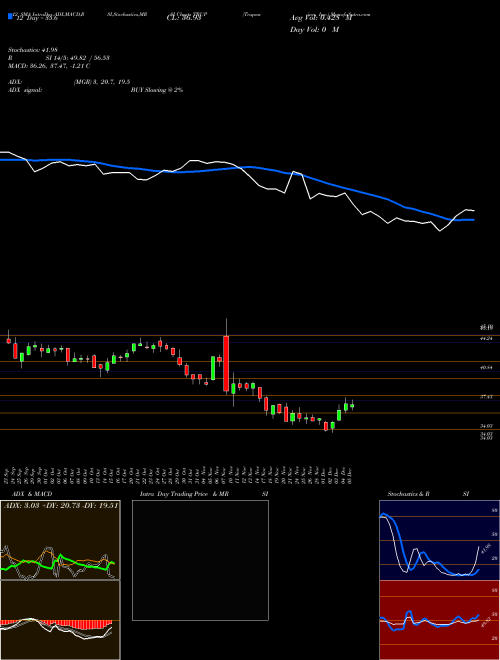Open the MACD histogram panel with red bars
This screenshot has width=500, height=660.
point(60,620)
